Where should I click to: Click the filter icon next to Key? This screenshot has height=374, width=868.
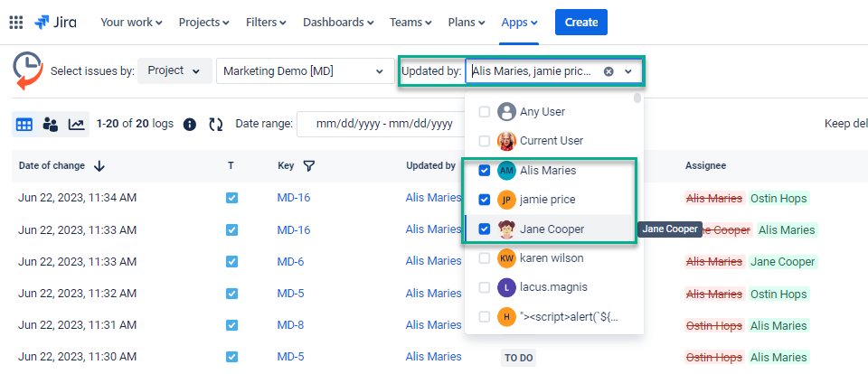[x=309, y=165]
